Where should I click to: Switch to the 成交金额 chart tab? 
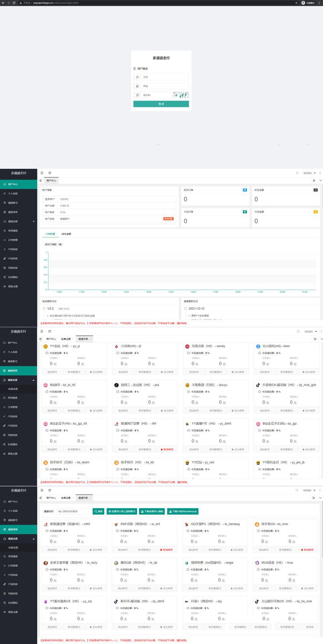click(x=66, y=234)
